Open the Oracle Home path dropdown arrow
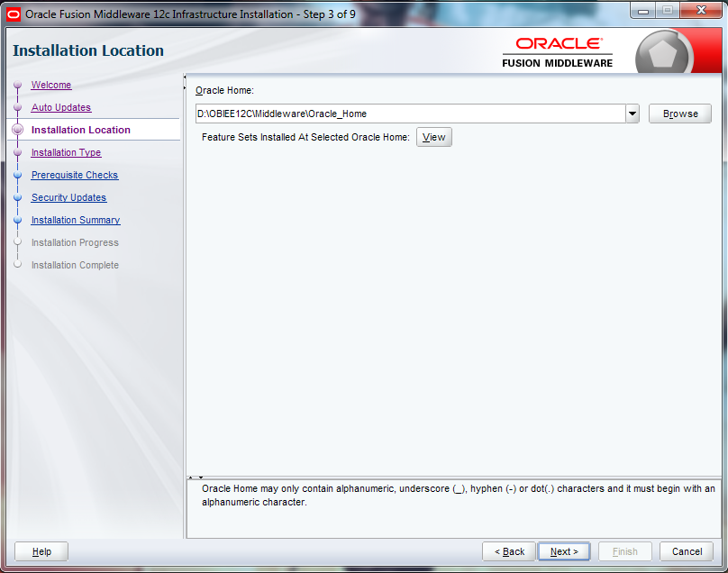Image resolution: width=728 pixels, height=573 pixels. pyautogui.click(x=632, y=114)
